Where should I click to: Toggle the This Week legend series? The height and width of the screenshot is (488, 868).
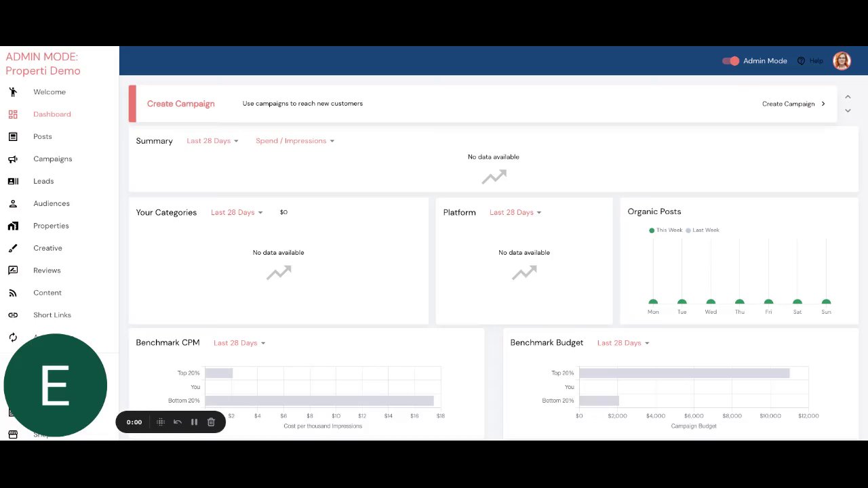tap(665, 230)
